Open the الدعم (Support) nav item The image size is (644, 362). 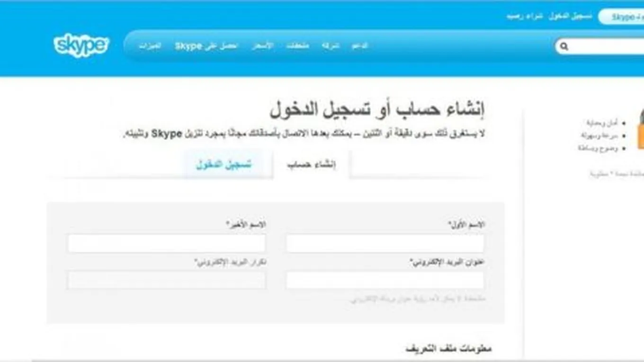point(359,46)
